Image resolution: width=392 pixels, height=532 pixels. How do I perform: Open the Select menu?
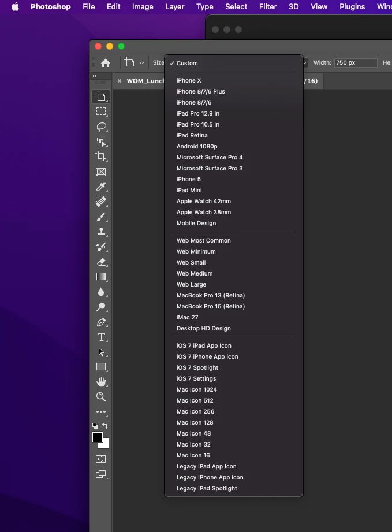pos(236,7)
